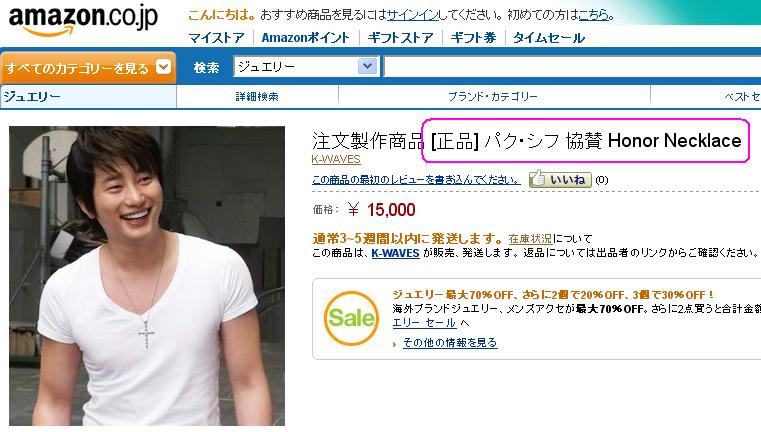Click the こちら new customer link
Image resolution: width=761 pixels, height=432 pixels.
594,15
